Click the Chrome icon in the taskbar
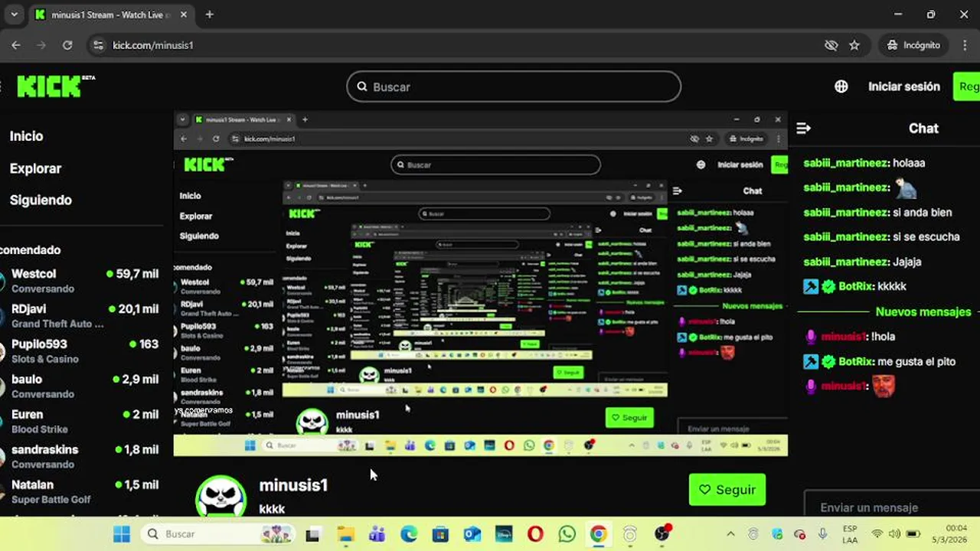The image size is (980, 551). click(599, 534)
